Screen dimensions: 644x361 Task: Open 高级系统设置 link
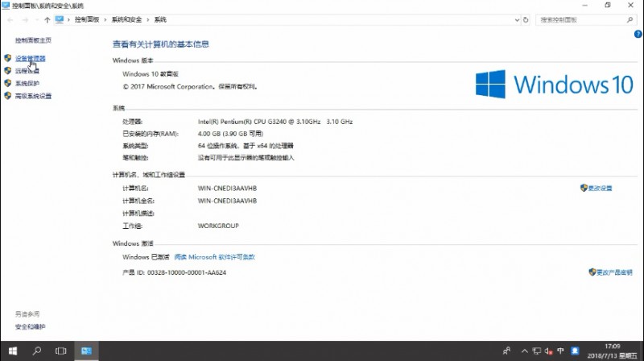[x=33, y=96]
